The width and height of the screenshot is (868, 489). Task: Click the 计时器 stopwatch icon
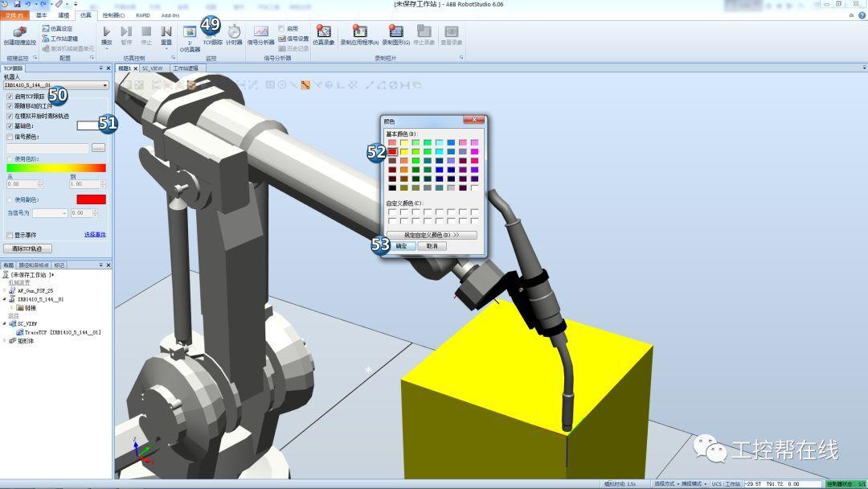pyautogui.click(x=234, y=32)
